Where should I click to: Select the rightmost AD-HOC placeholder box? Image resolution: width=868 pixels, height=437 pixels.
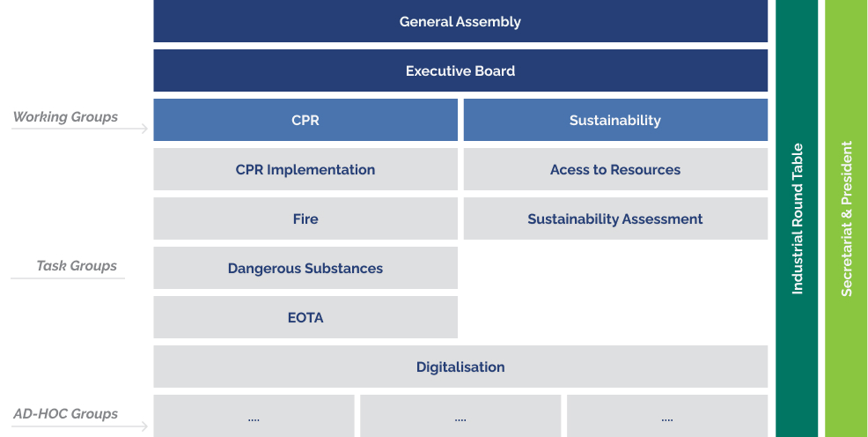[x=666, y=417]
